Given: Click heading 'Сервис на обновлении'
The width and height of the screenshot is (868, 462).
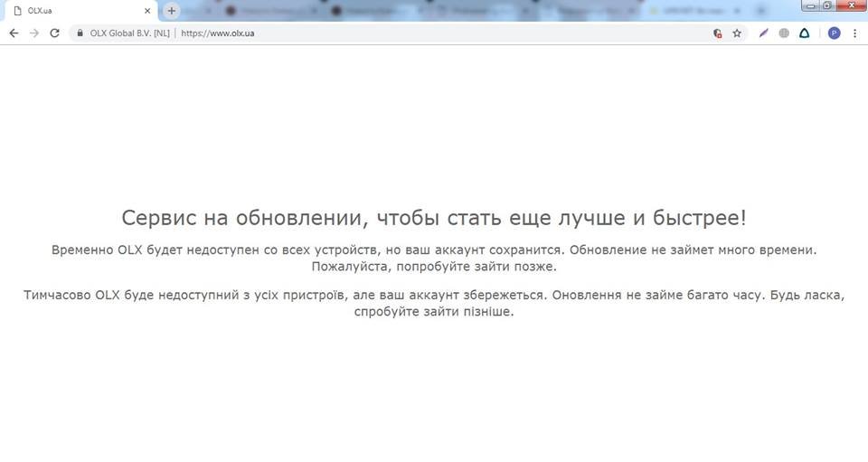Looking at the screenshot, I should click(434, 218).
